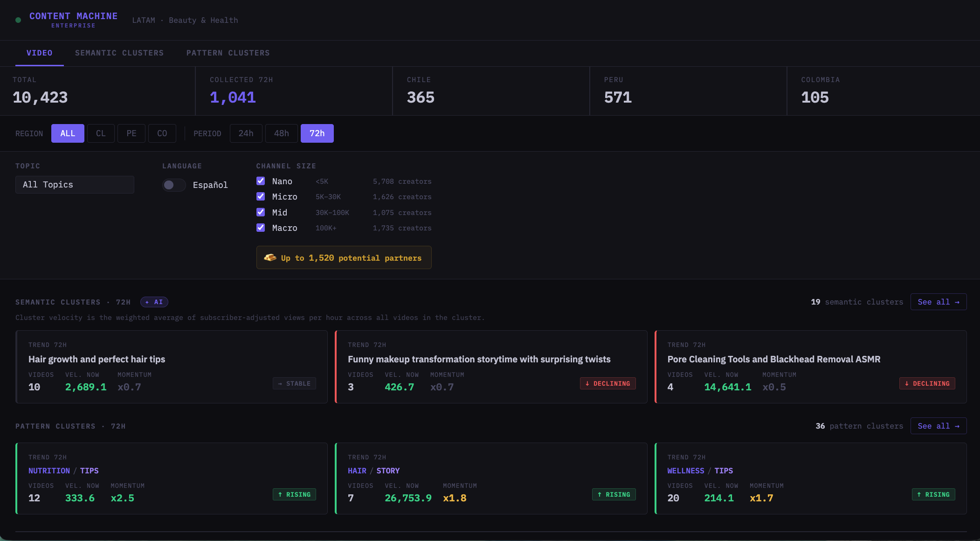Switch to the Pattern Clusters tab
This screenshot has height=541, width=980.
click(228, 53)
